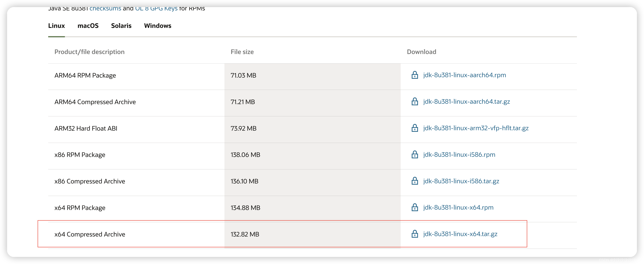Click lock icon beside i586.tar.gz
This screenshot has height=264, width=644.
click(415, 181)
